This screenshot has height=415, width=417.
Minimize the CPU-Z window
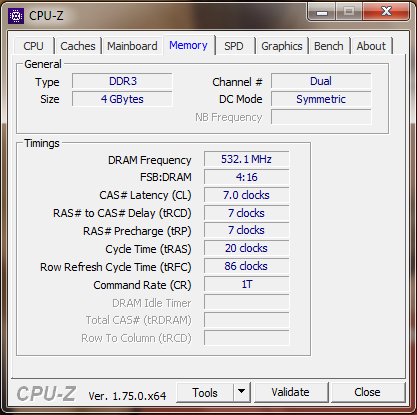click(x=322, y=12)
